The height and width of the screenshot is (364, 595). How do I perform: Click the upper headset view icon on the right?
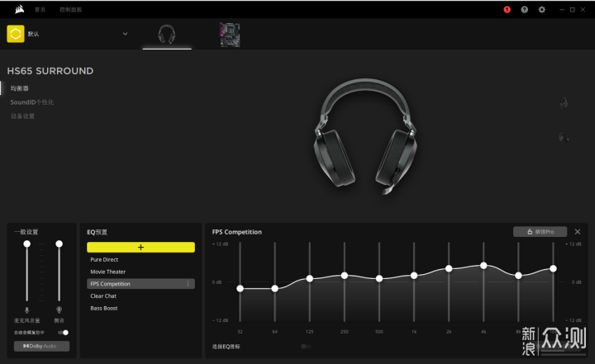564,102
